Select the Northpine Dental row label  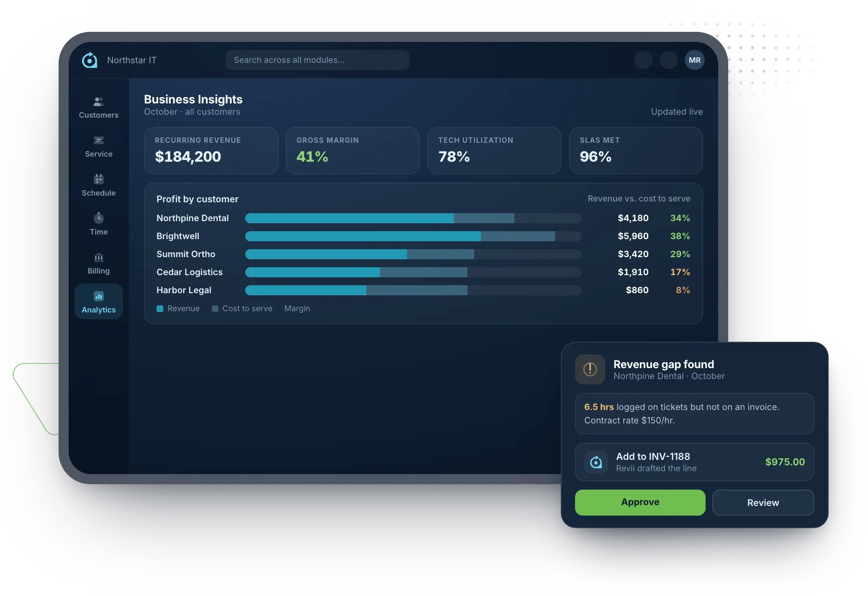tap(193, 218)
